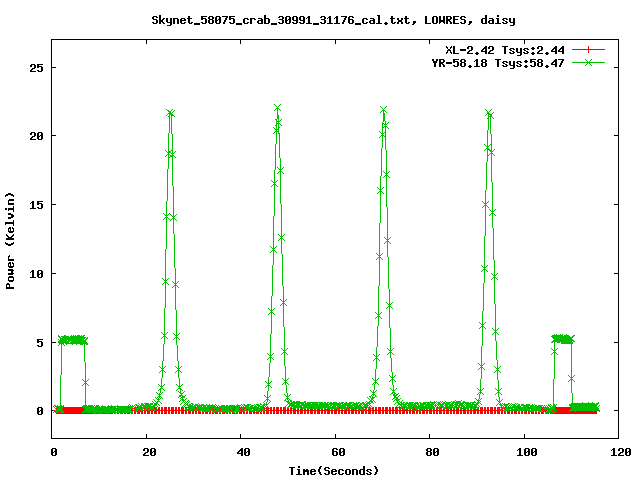Click the first green peak near 25 seconds
The image size is (640, 480).
click(x=170, y=113)
